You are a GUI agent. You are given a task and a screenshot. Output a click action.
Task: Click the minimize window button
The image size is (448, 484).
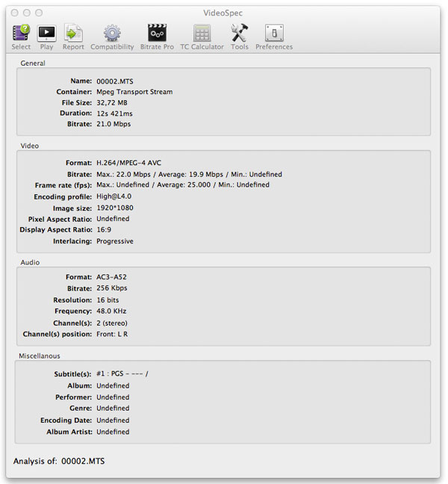(27, 13)
